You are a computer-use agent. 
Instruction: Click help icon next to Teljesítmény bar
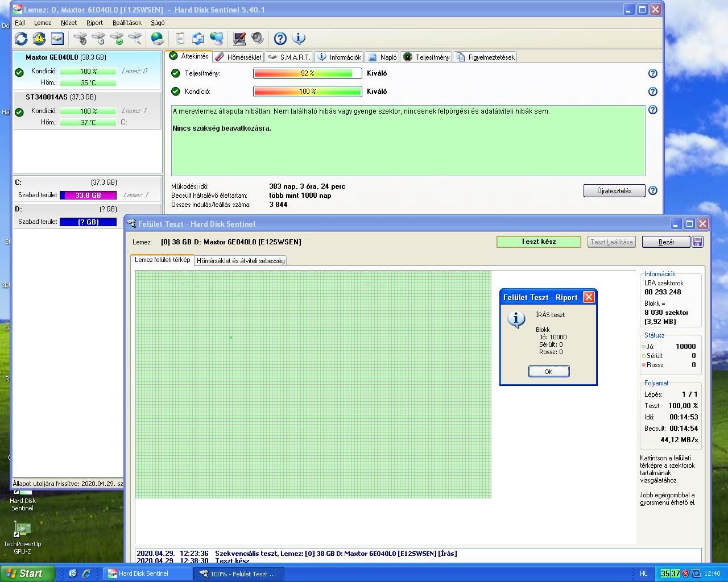tap(653, 73)
